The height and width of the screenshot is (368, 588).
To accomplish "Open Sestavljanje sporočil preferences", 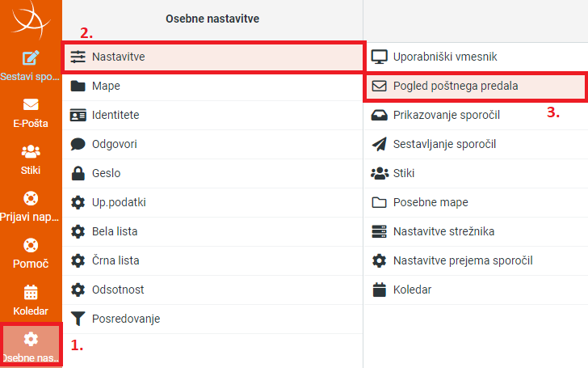I will (476, 144).
